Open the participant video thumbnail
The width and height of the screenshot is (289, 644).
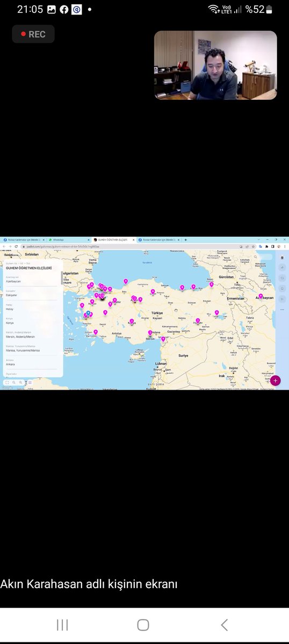click(215, 65)
